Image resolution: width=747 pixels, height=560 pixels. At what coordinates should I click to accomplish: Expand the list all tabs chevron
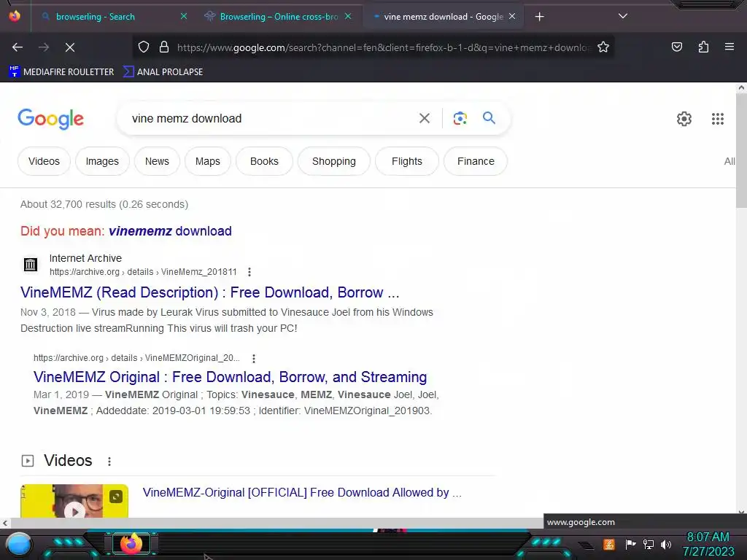pyautogui.click(x=623, y=16)
